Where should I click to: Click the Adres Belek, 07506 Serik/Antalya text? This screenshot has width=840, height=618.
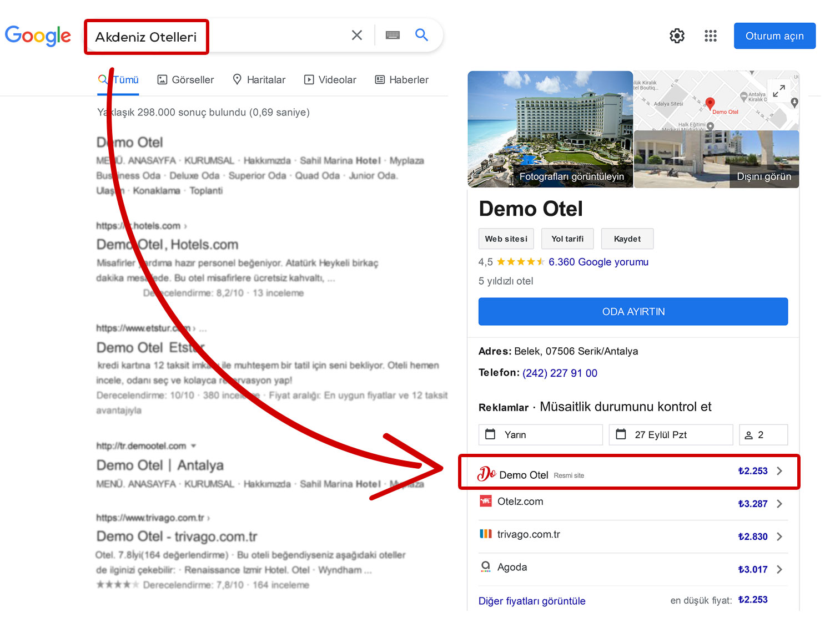point(558,351)
